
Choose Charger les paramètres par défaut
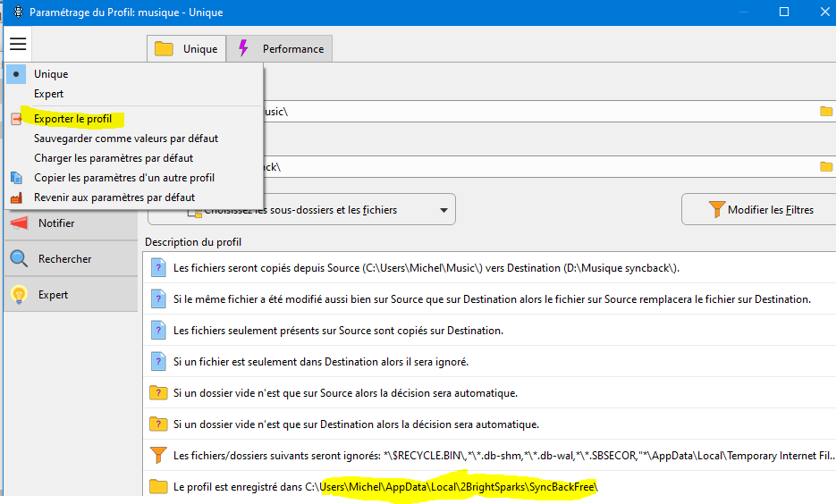click(114, 158)
